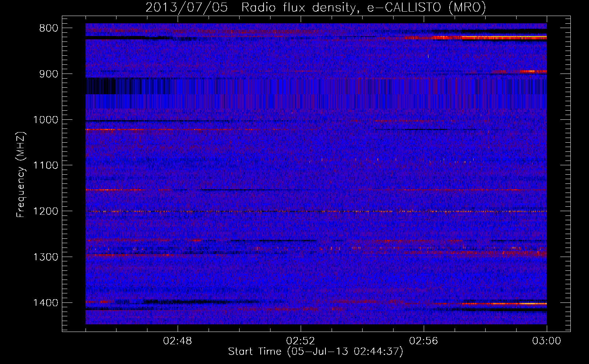The width and height of the screenshot is (589, 364).
Task: Select the '1300' frequency axis label
Action: 46,257
